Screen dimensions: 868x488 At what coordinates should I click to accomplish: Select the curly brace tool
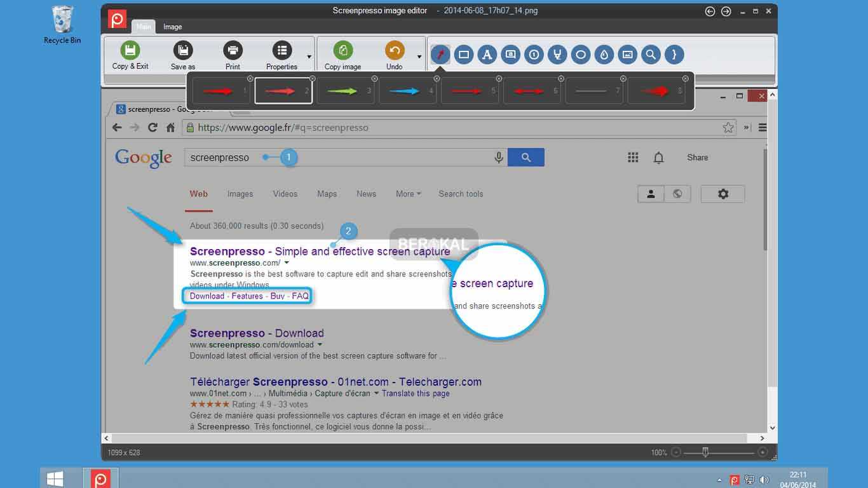click(674, 55)
